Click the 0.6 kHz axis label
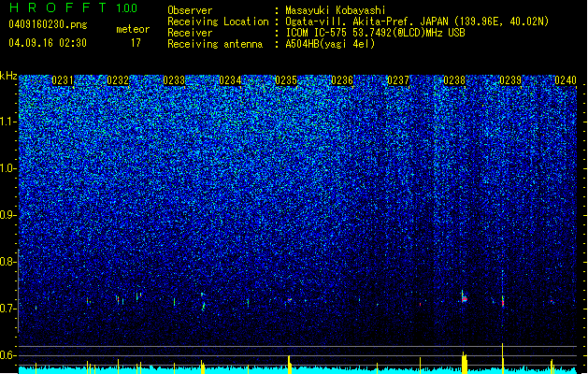Screen dimensions: 588x374 7,355
